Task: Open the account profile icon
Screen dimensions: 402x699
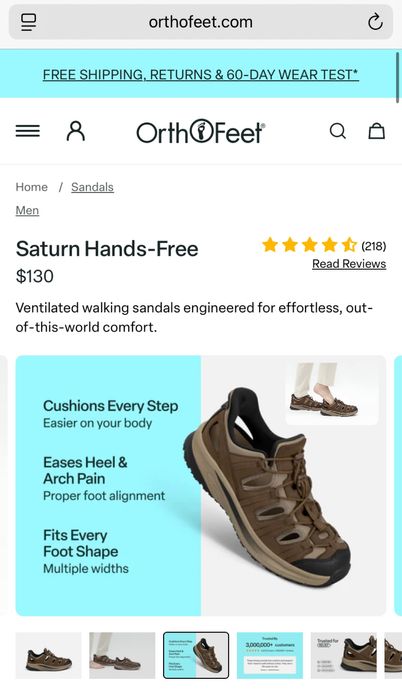Action: (76, 131)
